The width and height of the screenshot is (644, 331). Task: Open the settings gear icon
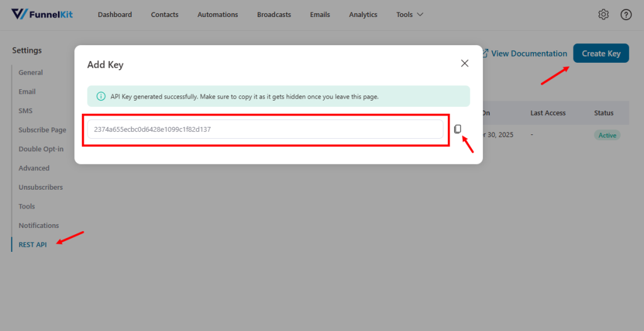click(603, 15)
